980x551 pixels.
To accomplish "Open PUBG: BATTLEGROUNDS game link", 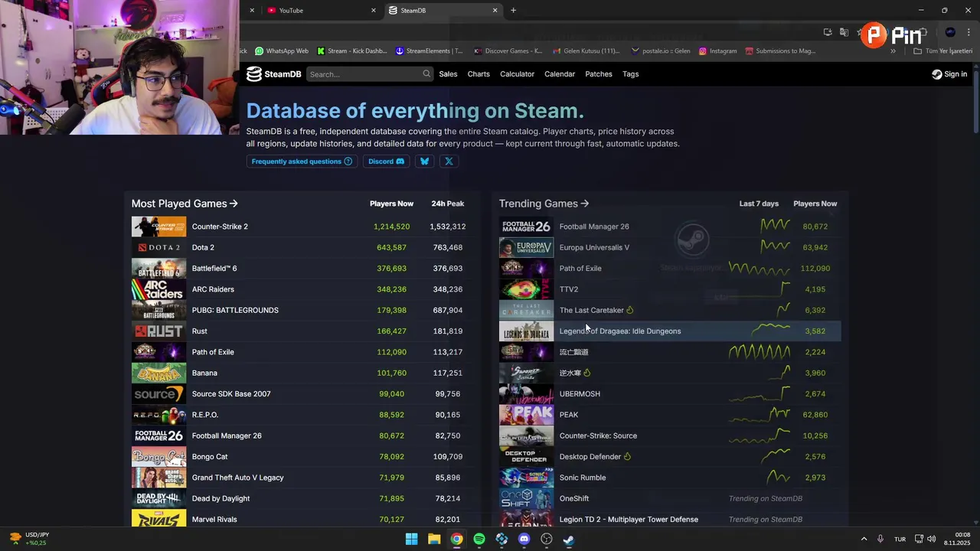I will point(235,310).
